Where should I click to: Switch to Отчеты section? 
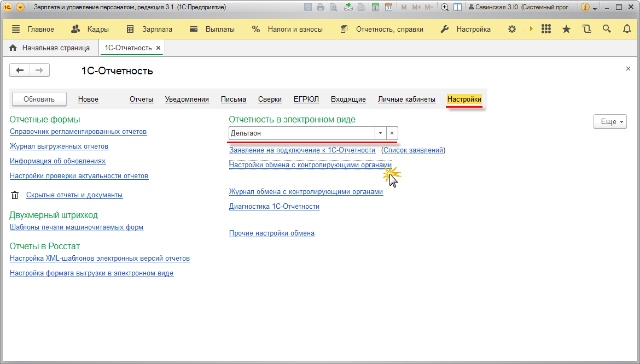[x=141, y=99]
